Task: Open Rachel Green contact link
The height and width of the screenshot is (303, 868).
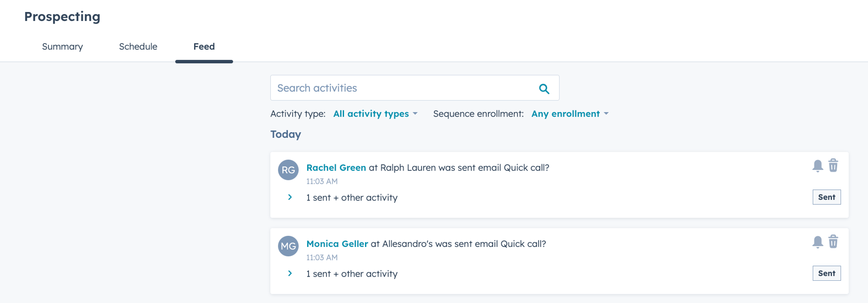Action: click(336, 168)
